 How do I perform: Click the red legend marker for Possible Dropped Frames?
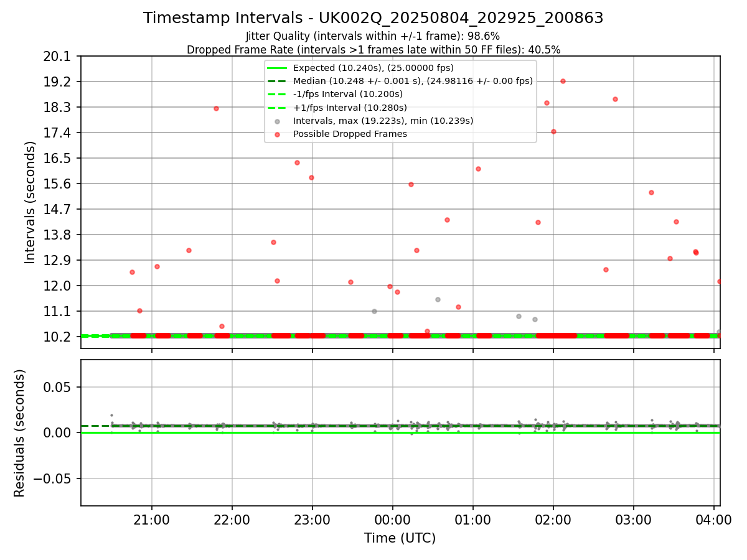coord(278,134)
